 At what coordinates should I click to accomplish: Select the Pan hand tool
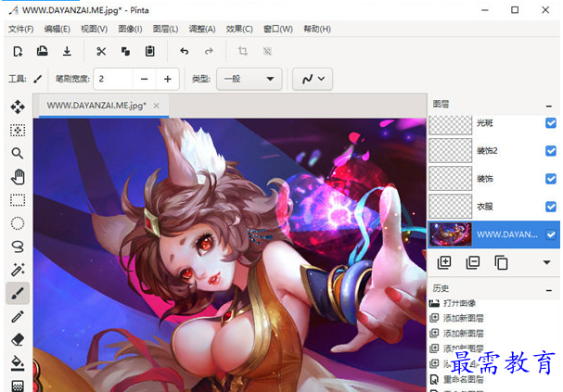18,176
